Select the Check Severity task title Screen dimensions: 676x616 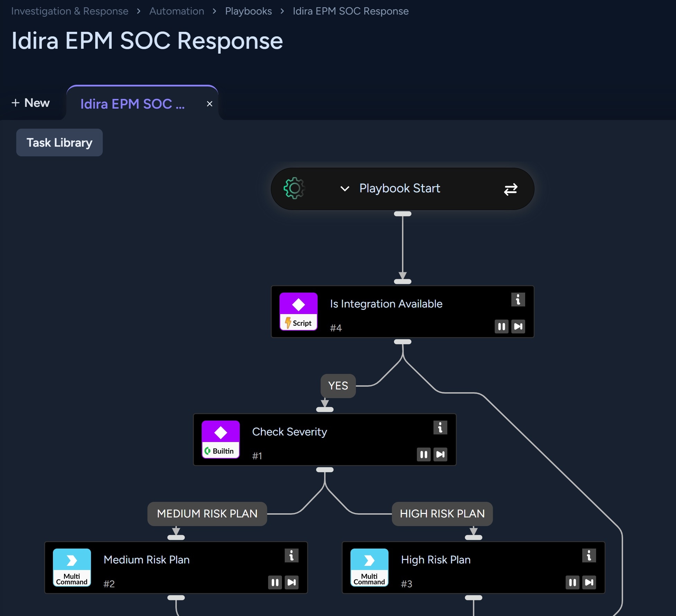click(x=290, y=432)
